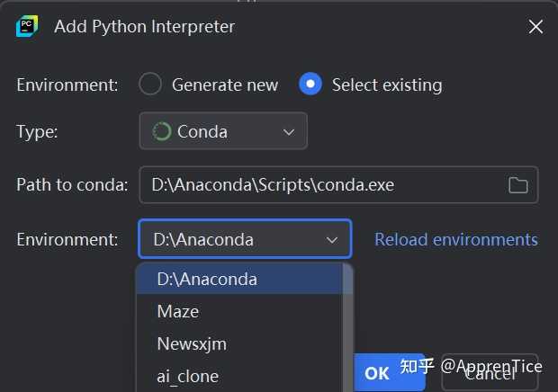Collapse the Environment dropdown via its chevron
This screenshot has height=392, width=558.
point(332,240)
